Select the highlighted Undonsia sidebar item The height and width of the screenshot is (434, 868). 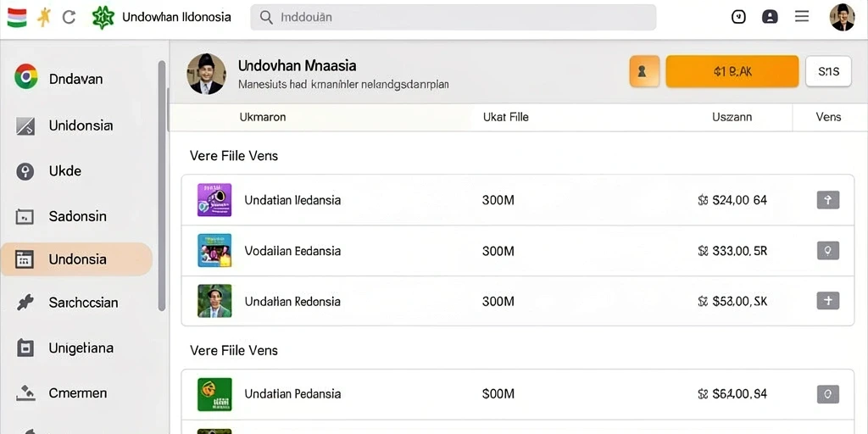pos(76,259)
